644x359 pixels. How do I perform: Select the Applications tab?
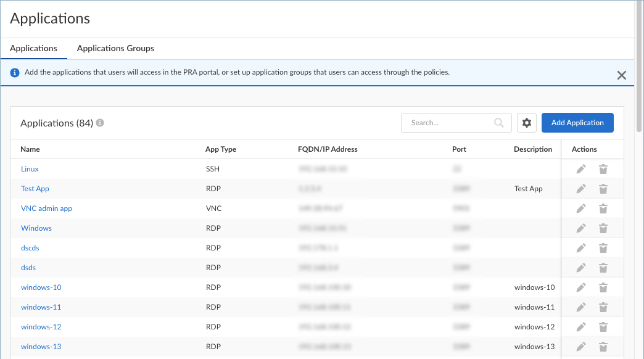[x=34, y=48]
